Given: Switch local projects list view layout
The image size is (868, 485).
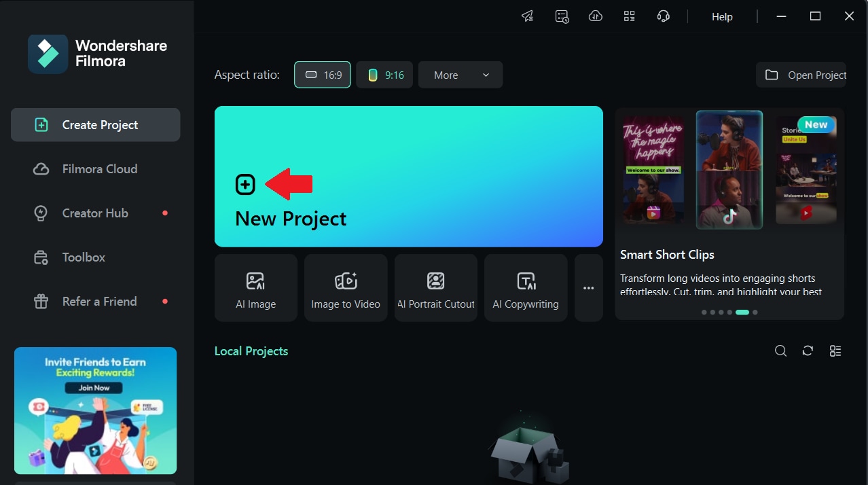Looking at the screenshot, I should click(835, 351).
